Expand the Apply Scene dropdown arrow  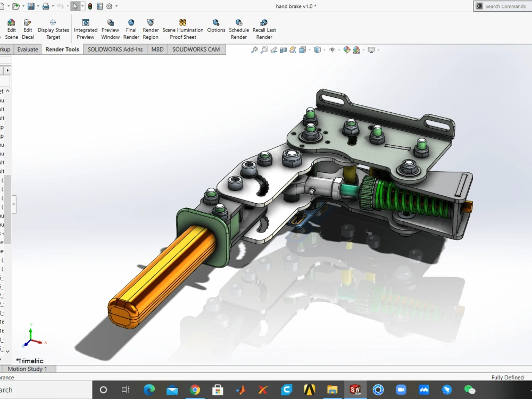[363, 50]
